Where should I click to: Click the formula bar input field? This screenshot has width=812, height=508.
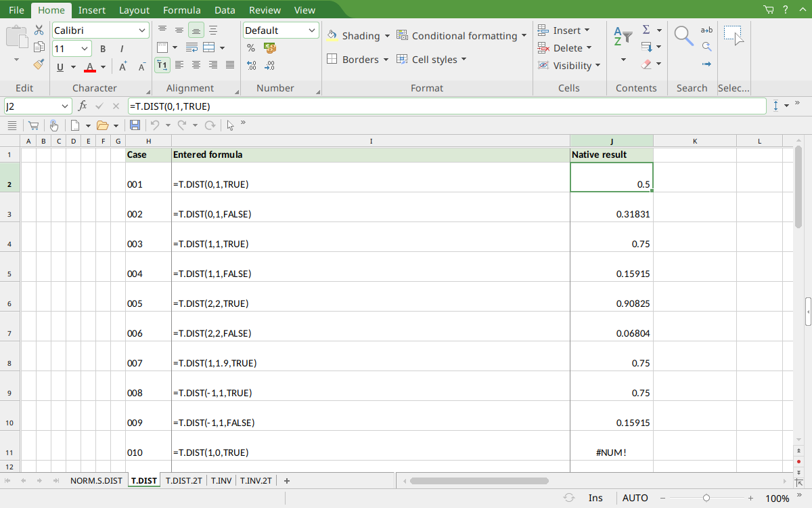point(447,106)
